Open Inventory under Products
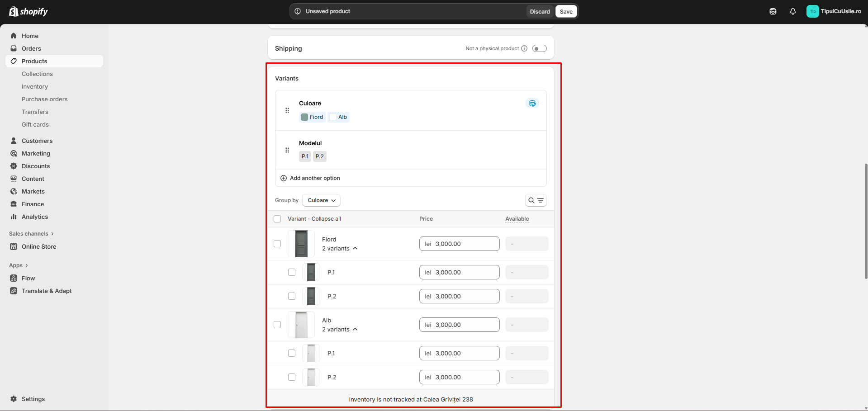The width and height of the screenshot is (868, 411). pyautogui.click(x=35, y=86)
